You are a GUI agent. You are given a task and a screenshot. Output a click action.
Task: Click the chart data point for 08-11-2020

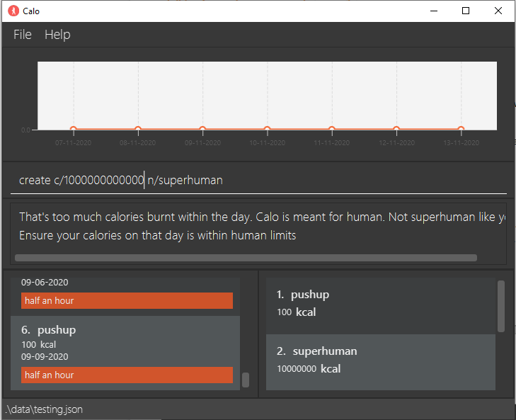pos(138,129)
